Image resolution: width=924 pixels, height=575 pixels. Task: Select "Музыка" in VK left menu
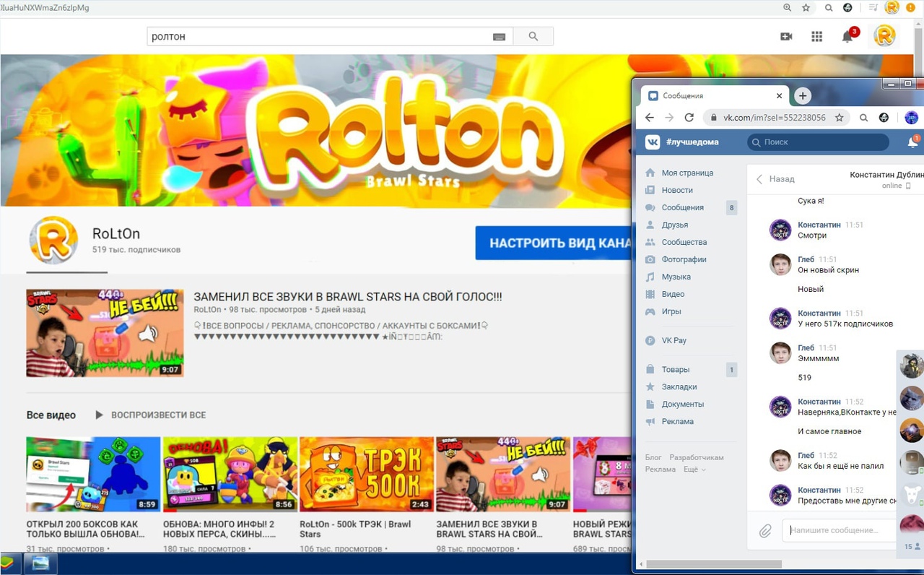tap(676, 277)
